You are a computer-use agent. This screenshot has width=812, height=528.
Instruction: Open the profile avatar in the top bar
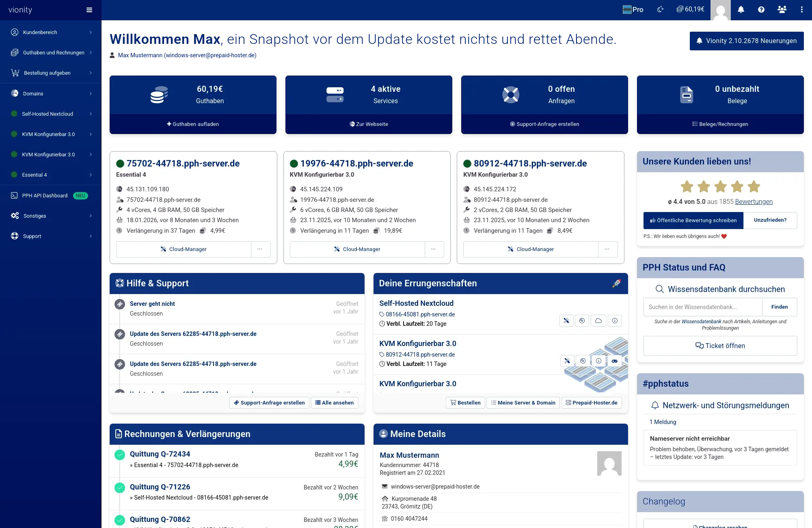tap(721, 10)
